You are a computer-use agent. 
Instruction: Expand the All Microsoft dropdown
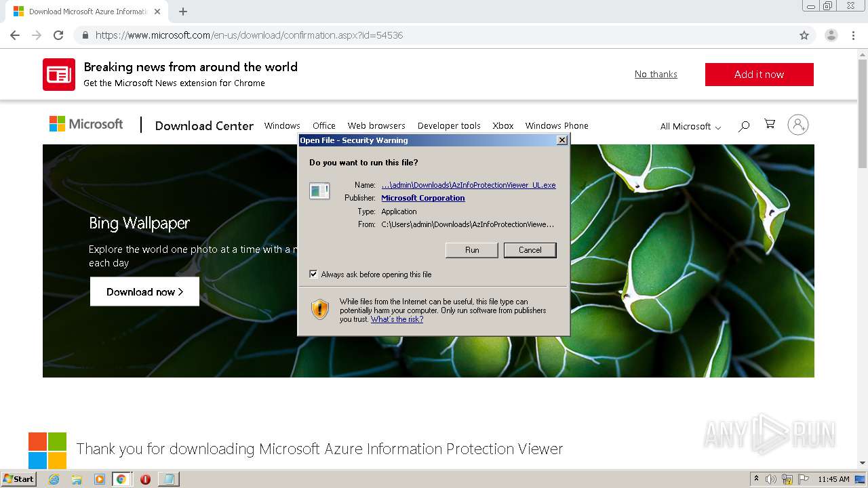click(x=690, y=126)
